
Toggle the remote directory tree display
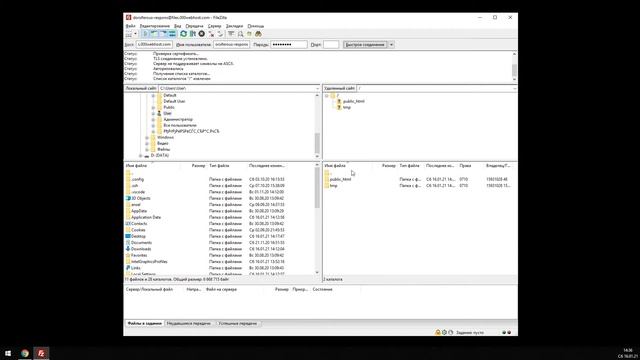(x=163, y=34)
